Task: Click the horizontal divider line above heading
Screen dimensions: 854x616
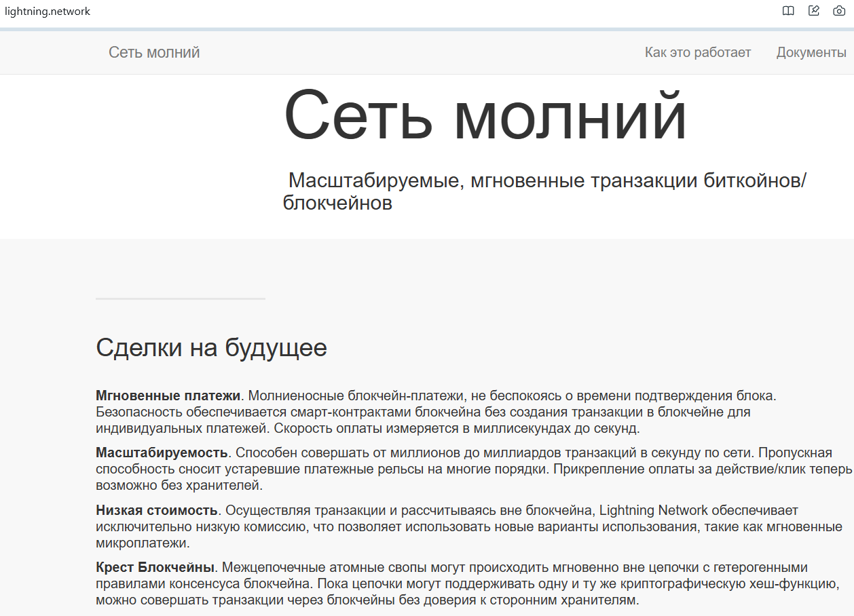Action: pyautogui.click(x=181, y=299)
